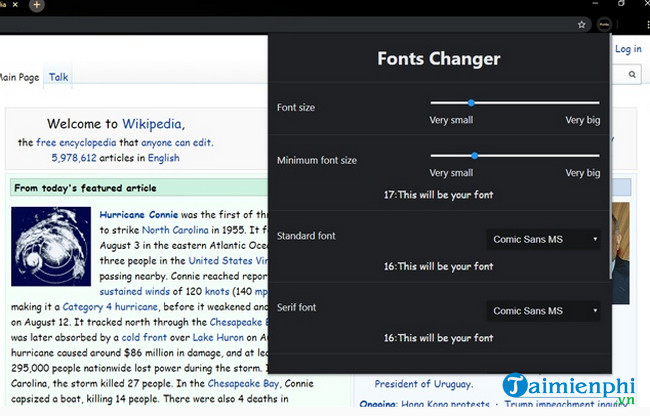Open the Hurricane Connie article link

coord(138,215)
